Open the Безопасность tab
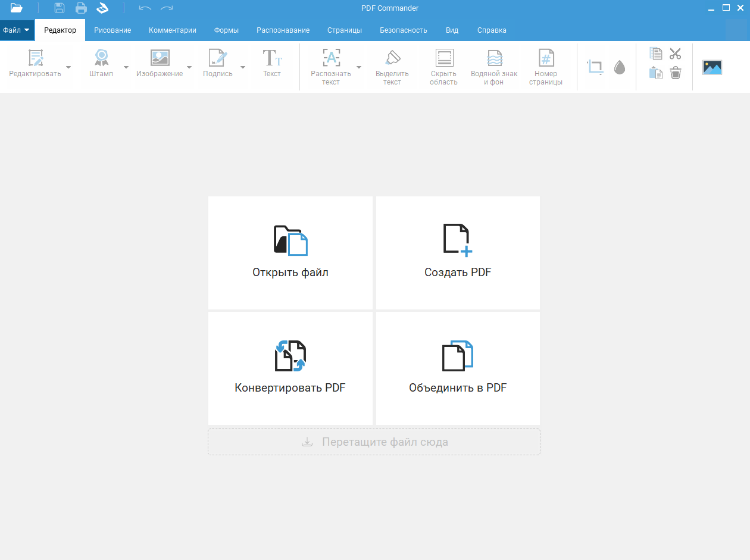This screenshot has height=560, width=750. [404, 30]
